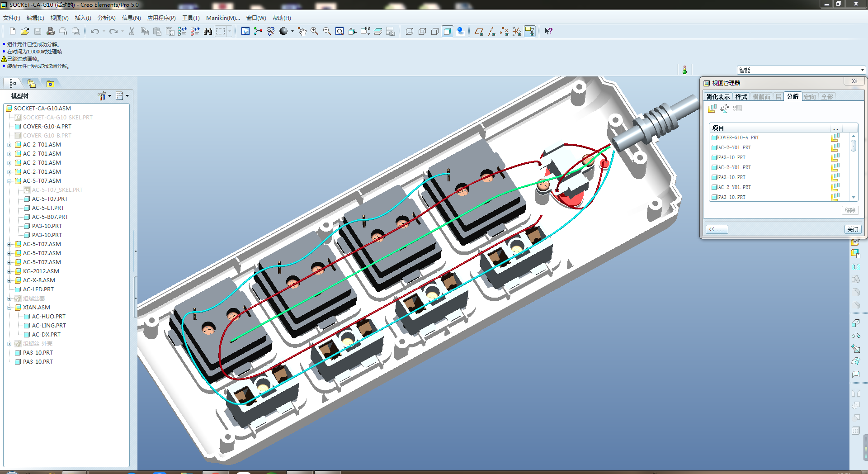Image resolution: width=868 pixels, height=474 pixels.
Task: Collapse the XIAN.ASM tree node
Action: 9,308
